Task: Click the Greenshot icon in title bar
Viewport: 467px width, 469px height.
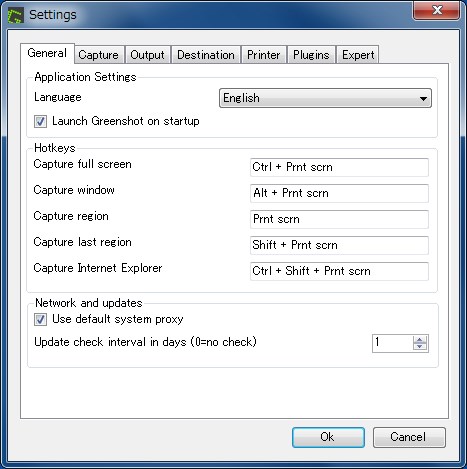Action: pyautogui.click(x=16, y=15)
